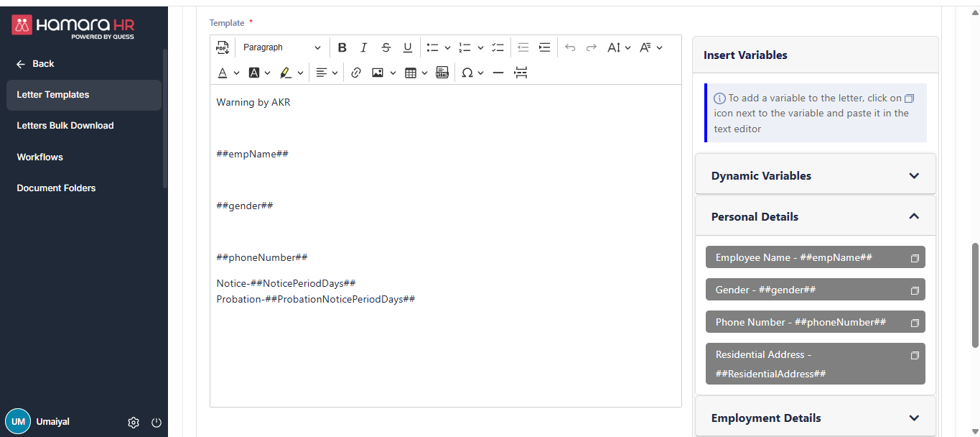
Task: Open numbered list style dropdown arrow
Action: (480, 47)
